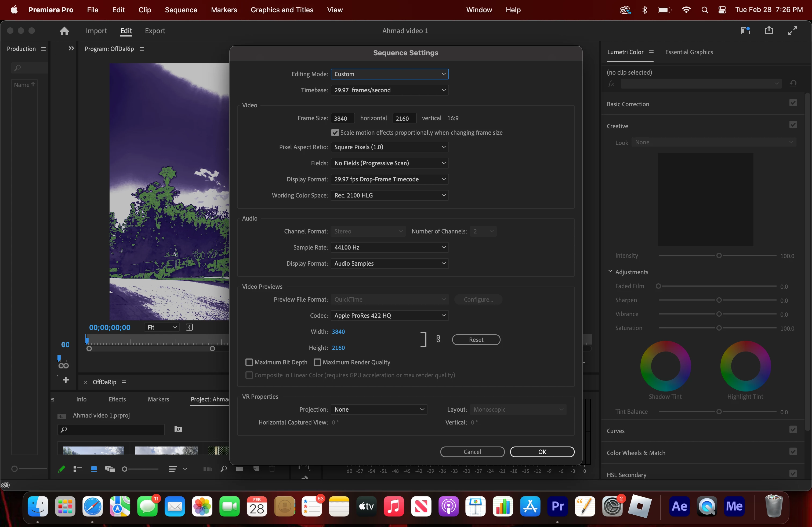Uncheck Scale motion effects proportionally checkbox
Screen dimensions: 812x527
[x=335, y=133]
